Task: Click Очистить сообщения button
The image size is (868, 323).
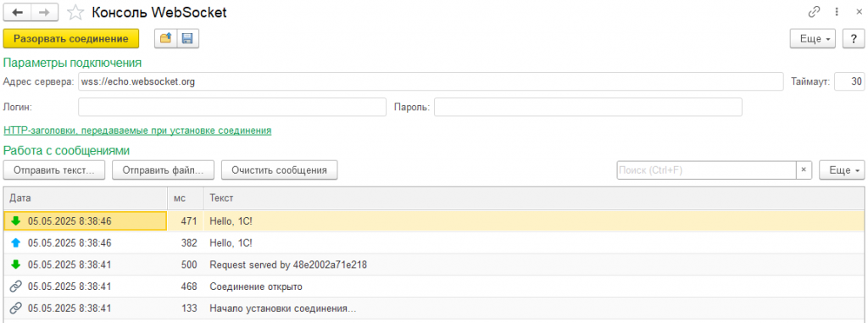Action: (279, 170)
